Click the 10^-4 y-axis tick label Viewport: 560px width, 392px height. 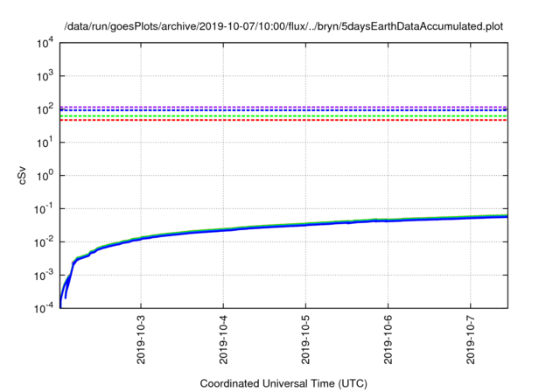point(44,308)
